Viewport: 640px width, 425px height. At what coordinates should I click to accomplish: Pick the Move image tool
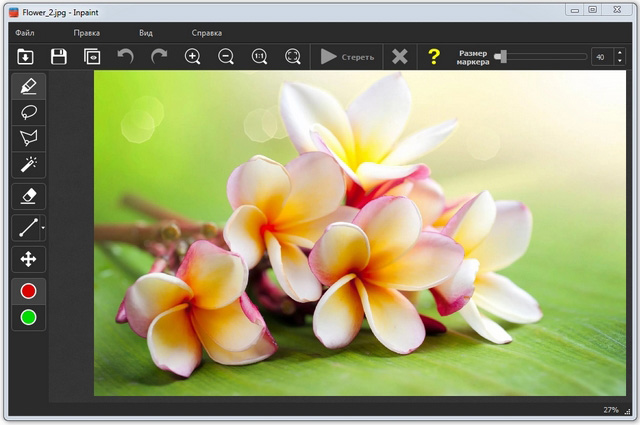click(x=28, y=259)
